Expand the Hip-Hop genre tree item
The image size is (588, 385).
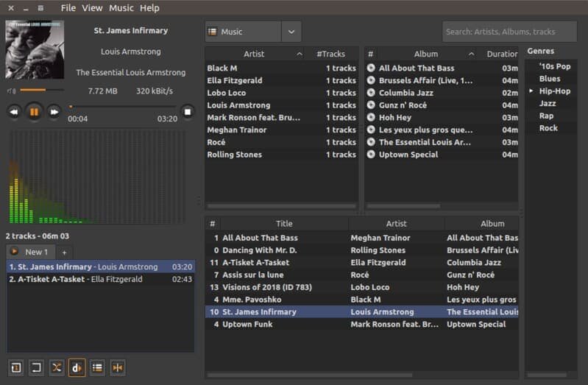(x=531, y=91)
